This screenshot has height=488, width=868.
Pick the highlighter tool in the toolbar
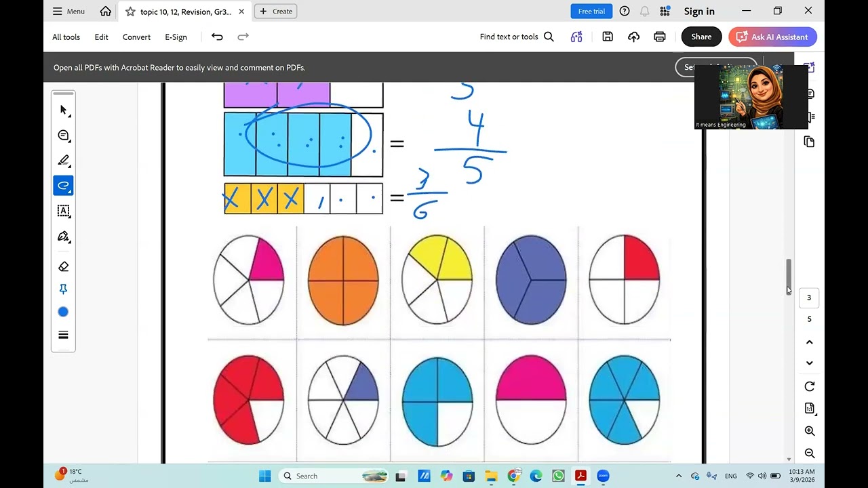[63, 161]
